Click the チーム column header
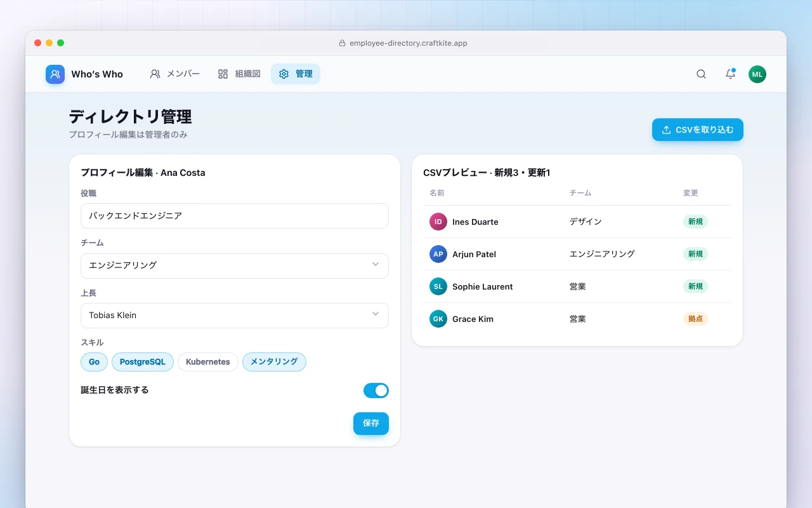Viewport: 812px width, 508px height. [x=580, y=193]
